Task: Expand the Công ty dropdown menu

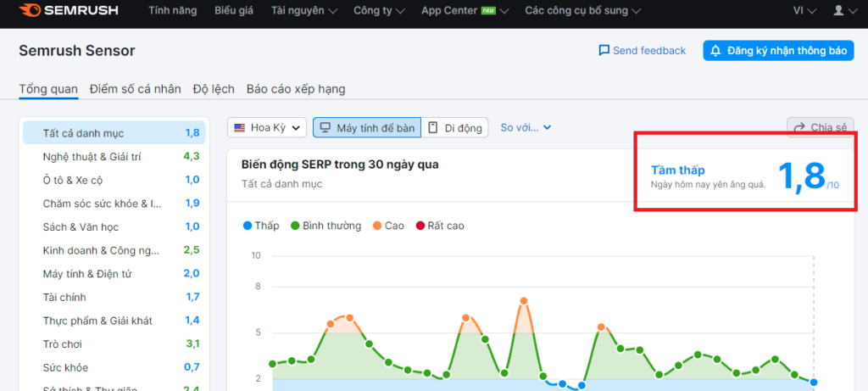Action: click(379, 10)
